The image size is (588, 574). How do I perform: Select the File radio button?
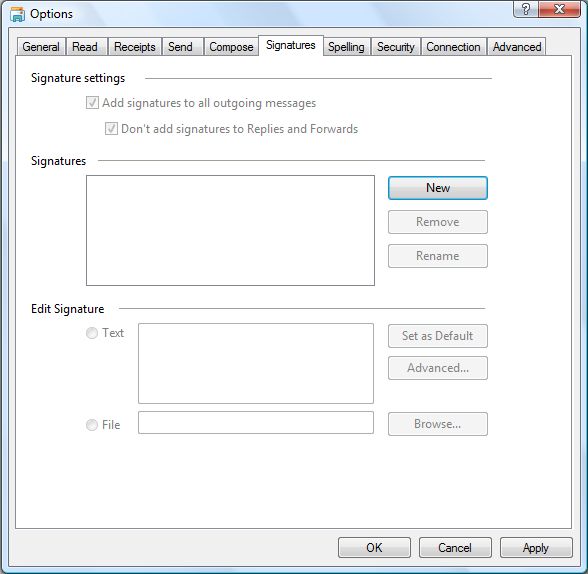pyautogui.click(x=92, y=425)
